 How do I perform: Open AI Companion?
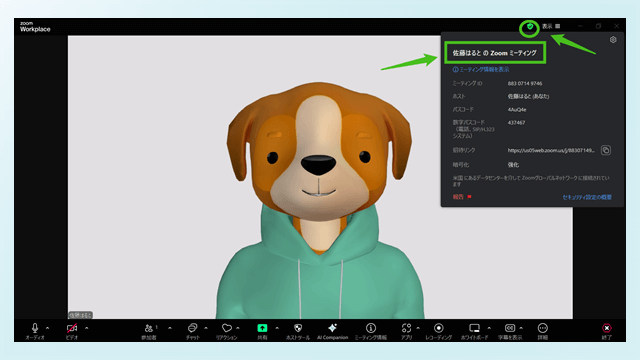click(333, 331)
